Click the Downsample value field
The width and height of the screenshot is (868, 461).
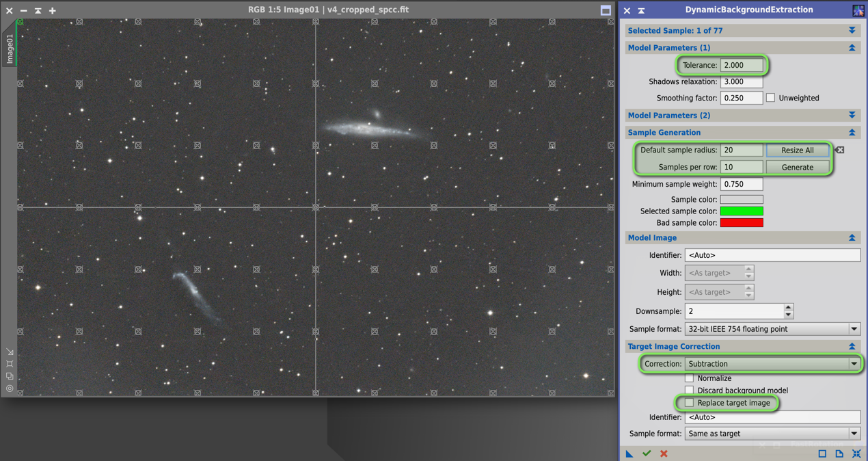point(734,311)
